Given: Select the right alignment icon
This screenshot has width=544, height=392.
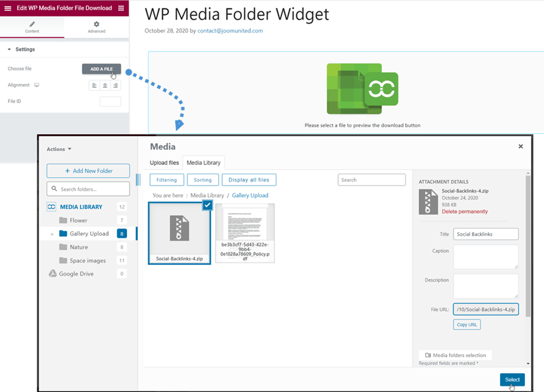Looking at the screenshot, I should 115,86.
